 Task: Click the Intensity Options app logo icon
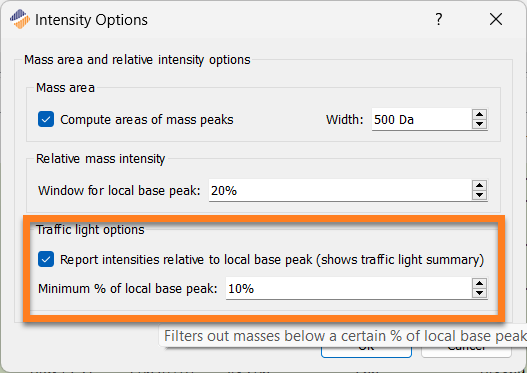pyautogui.click(x=19, y=19)
